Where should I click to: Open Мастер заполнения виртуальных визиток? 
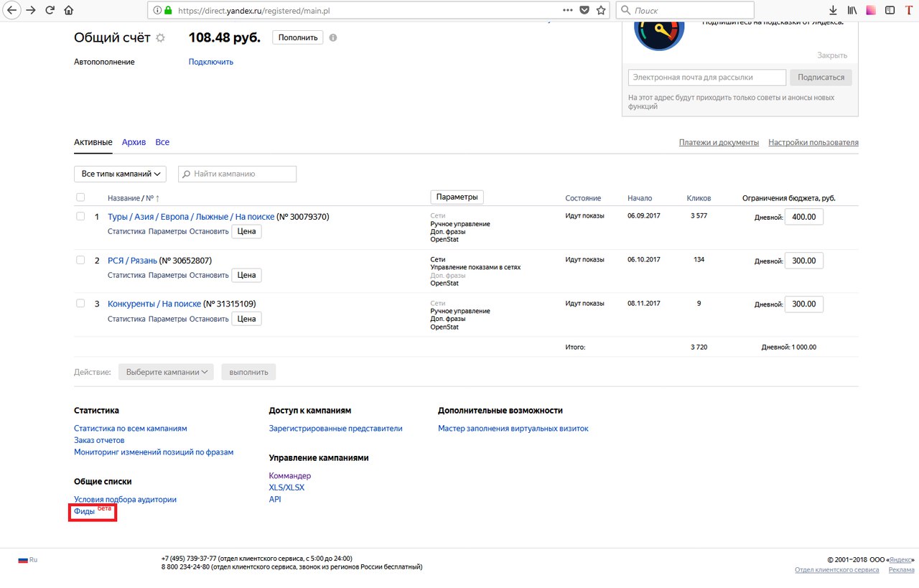pos(513,428)
